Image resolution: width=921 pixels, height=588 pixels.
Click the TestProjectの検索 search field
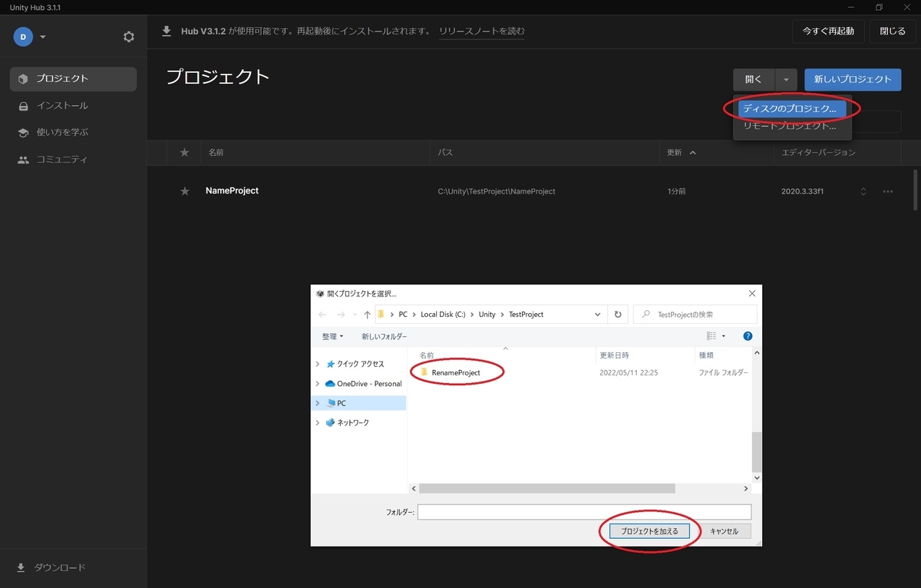pyautogui.click(x=695, y=315)
